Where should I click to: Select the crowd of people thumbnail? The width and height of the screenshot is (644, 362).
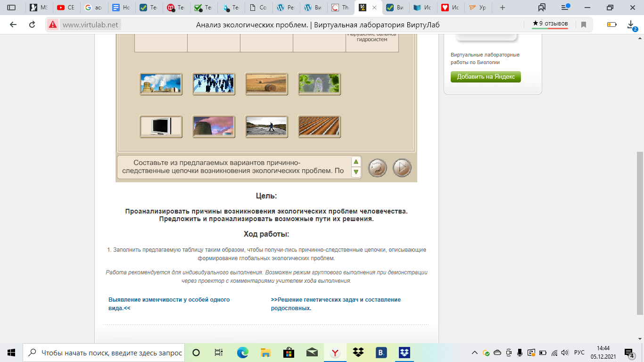214,84
